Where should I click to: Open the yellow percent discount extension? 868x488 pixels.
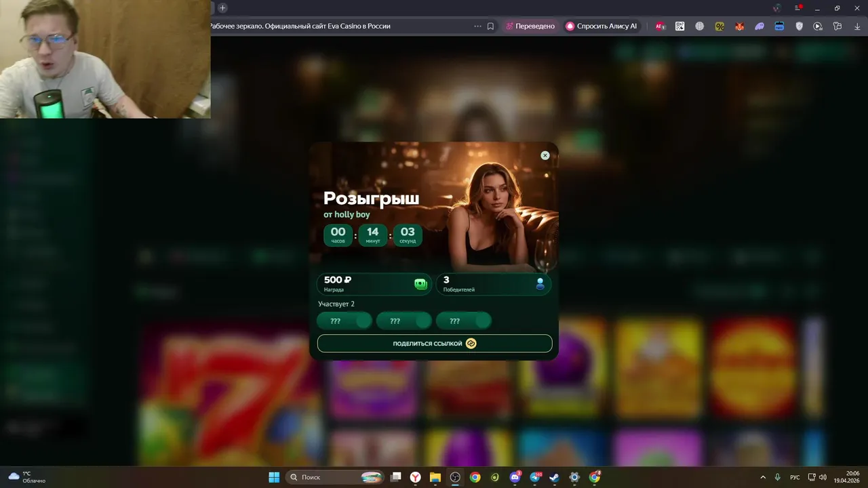[719, 26]
